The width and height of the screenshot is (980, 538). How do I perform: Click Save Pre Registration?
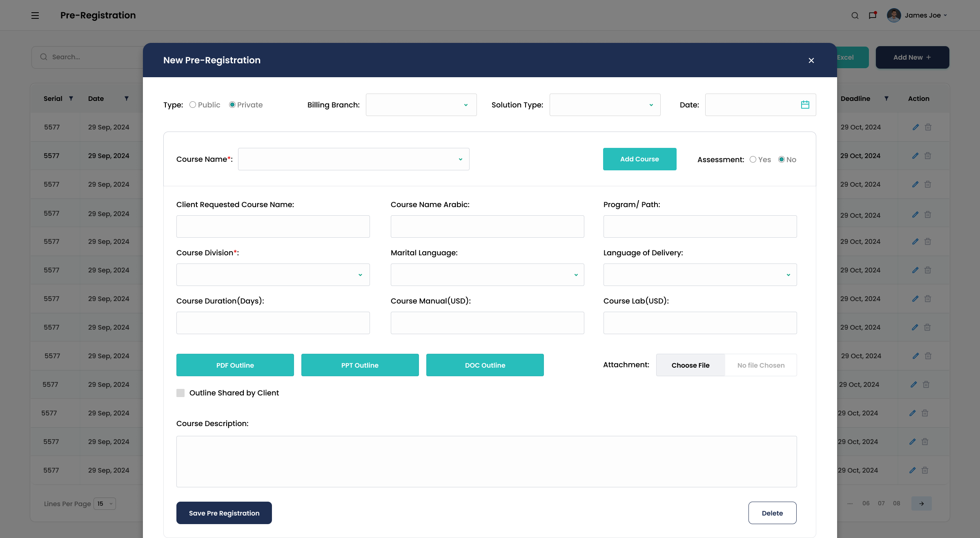(224, 513)
